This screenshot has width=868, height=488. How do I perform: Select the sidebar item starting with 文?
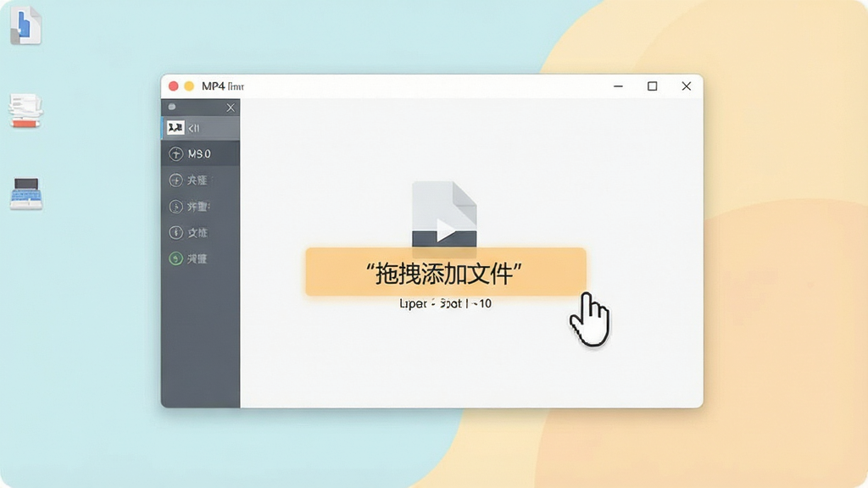pyautogui.click(x=200, y=232)
